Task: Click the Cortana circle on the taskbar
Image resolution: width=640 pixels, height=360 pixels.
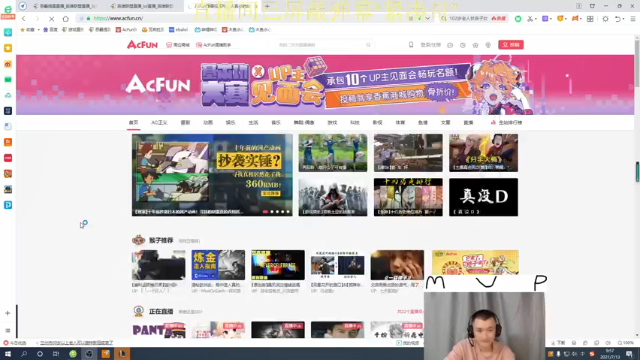Action: coord(40,354)
